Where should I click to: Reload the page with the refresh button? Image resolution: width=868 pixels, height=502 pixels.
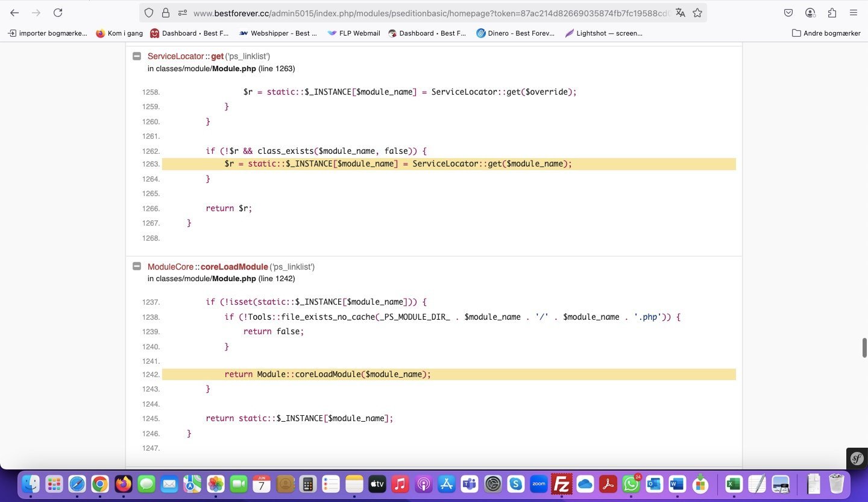pyautogui.click(x=58, y=13)
